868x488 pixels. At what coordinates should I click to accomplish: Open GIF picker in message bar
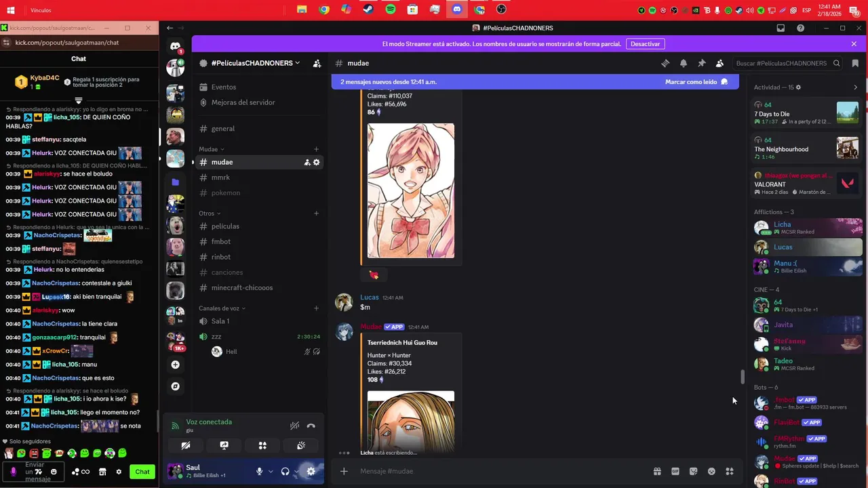tap(675, 471)
